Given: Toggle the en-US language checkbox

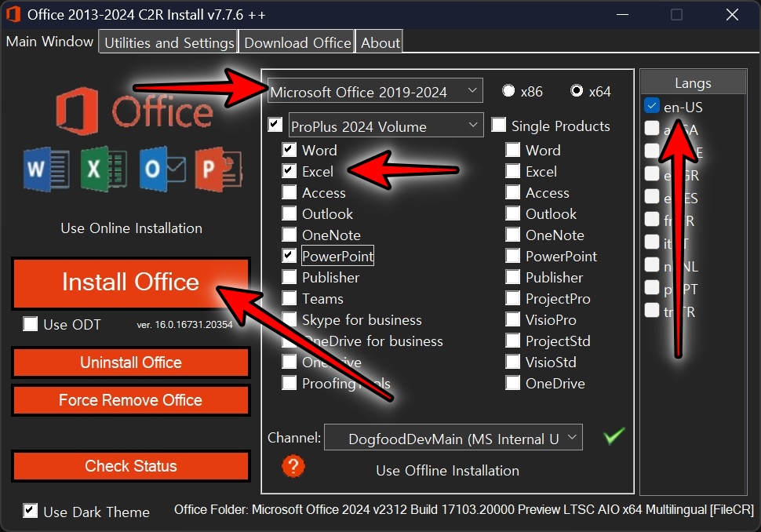Looking at the screenshot, I should (x=652, y=105).
